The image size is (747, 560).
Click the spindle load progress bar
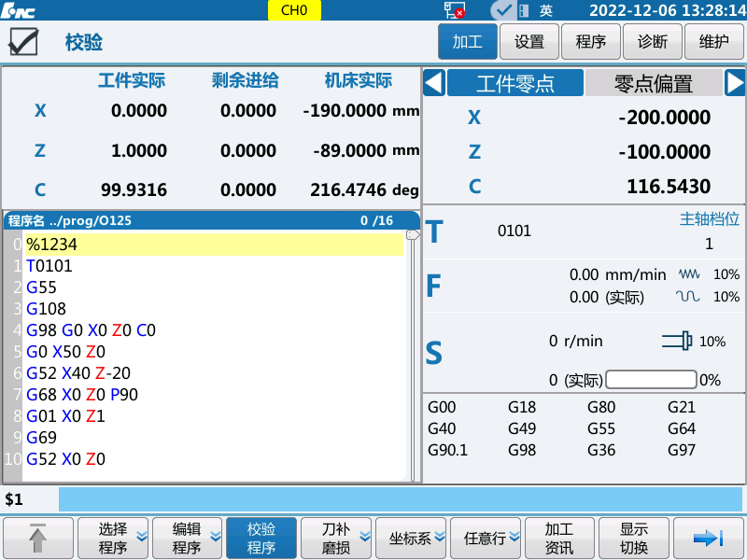651,380
